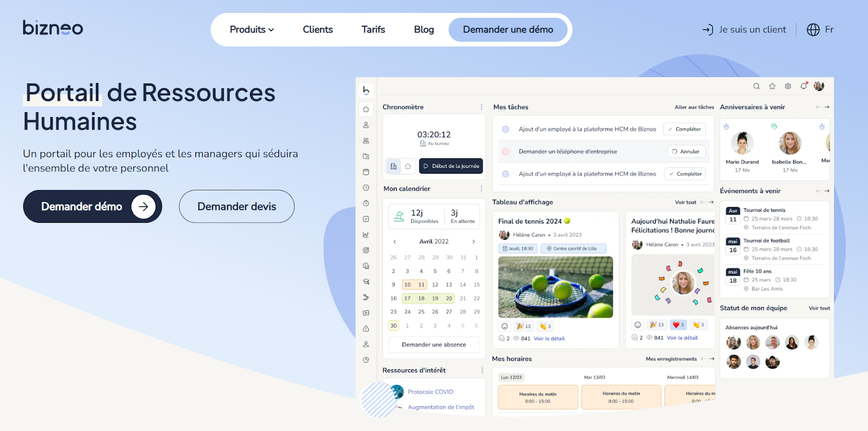The image size is (868, 431).
Task: Open the stopwatch sidebar icon
Action: [x=366, y=203]
